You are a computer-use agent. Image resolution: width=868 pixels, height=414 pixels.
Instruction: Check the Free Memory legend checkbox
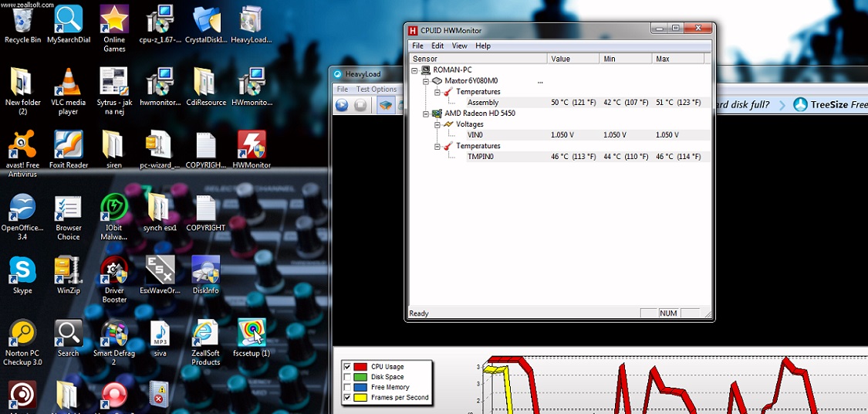pyautogui.click(x=347, y=388)
